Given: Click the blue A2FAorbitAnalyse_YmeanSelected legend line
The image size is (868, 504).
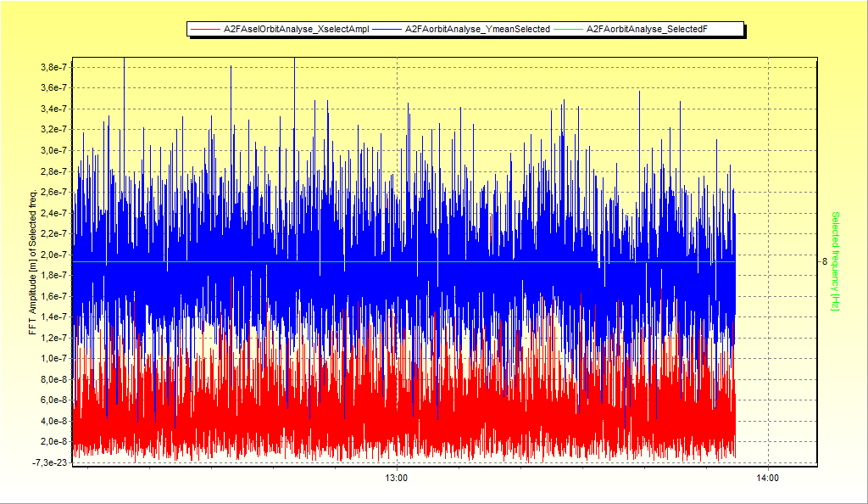Looking at the screenshot, I should pos(387,30).
